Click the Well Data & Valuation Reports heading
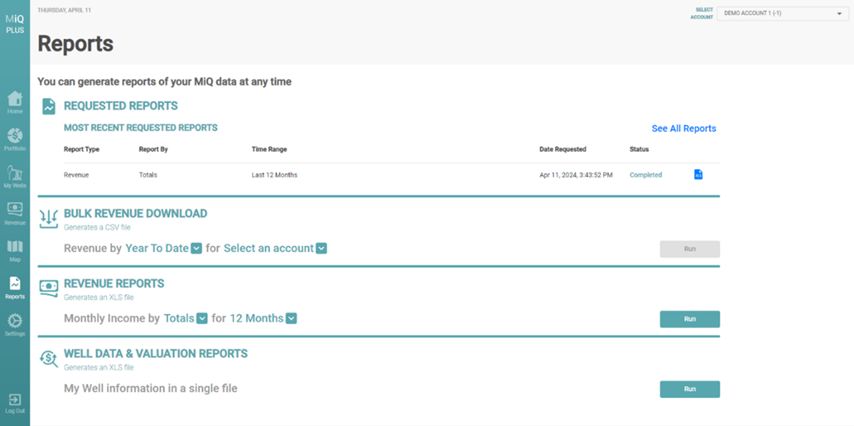 pos(156,354)
